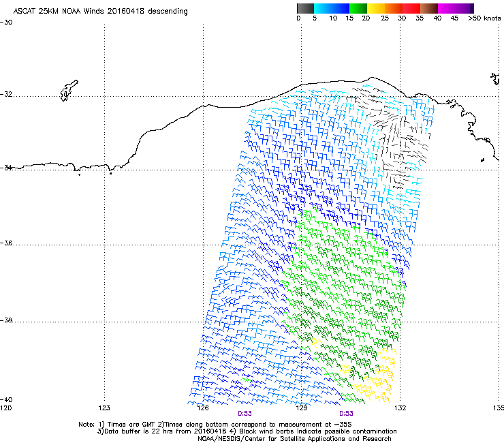The height and width of the screenshot is (443, 504).
Task: Click the longitude label '129'
Action: click(301, 408)
